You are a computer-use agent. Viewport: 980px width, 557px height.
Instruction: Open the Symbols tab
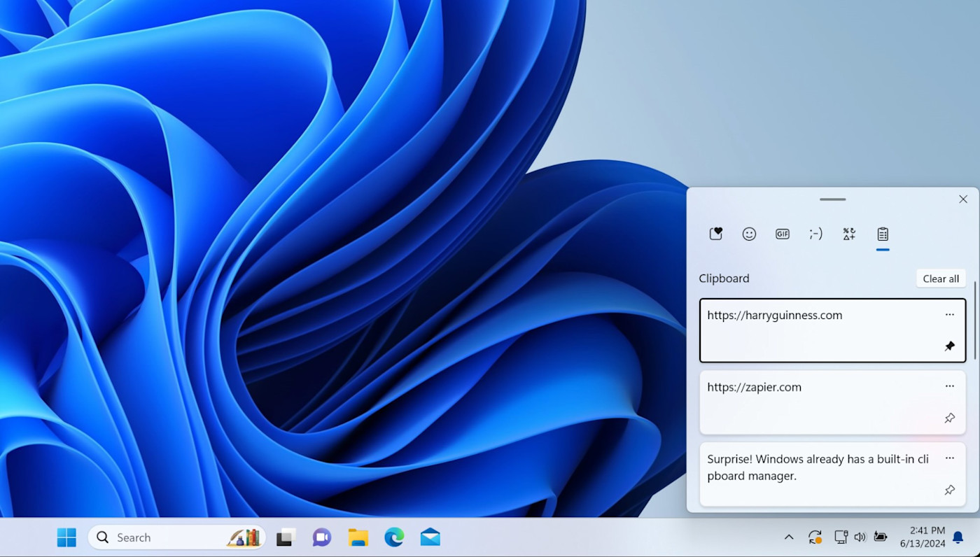click(x=849, y=234)
